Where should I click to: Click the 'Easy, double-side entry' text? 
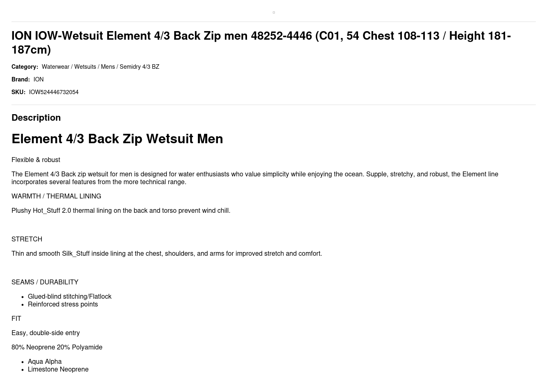pos(45,333)
